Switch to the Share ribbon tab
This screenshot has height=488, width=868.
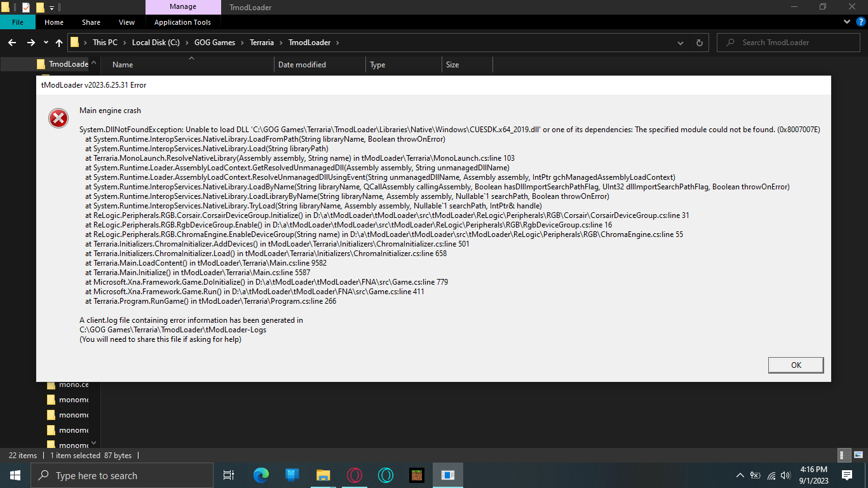pyautogui.click(x=91, y=22)
